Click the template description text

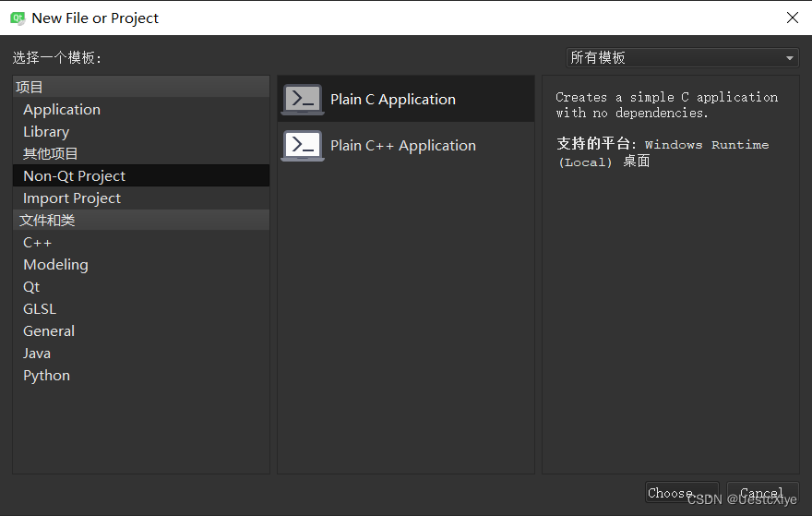(666, 105)
